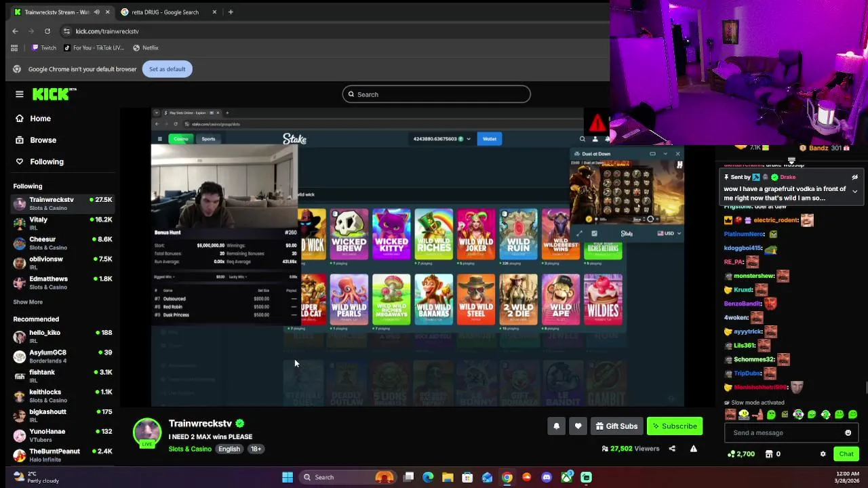Mute the Trainwreckstv tab audio icon
Viewport: 868px width, 488px height.
(96, 12)
